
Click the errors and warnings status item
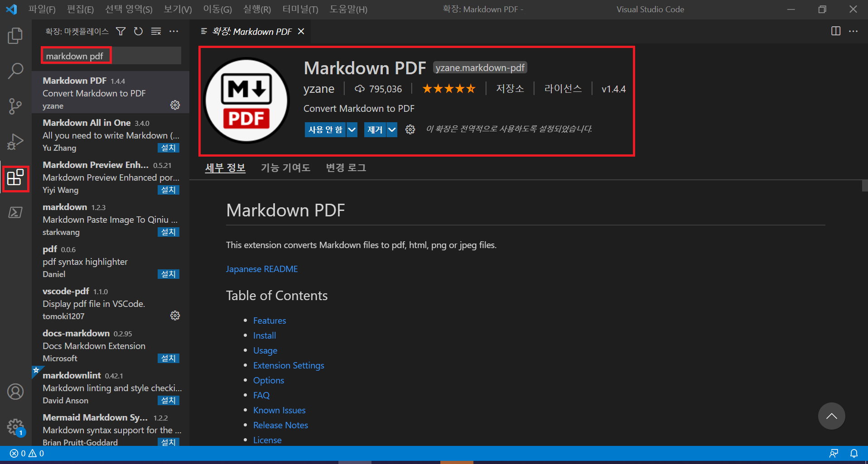click(27, 453)
